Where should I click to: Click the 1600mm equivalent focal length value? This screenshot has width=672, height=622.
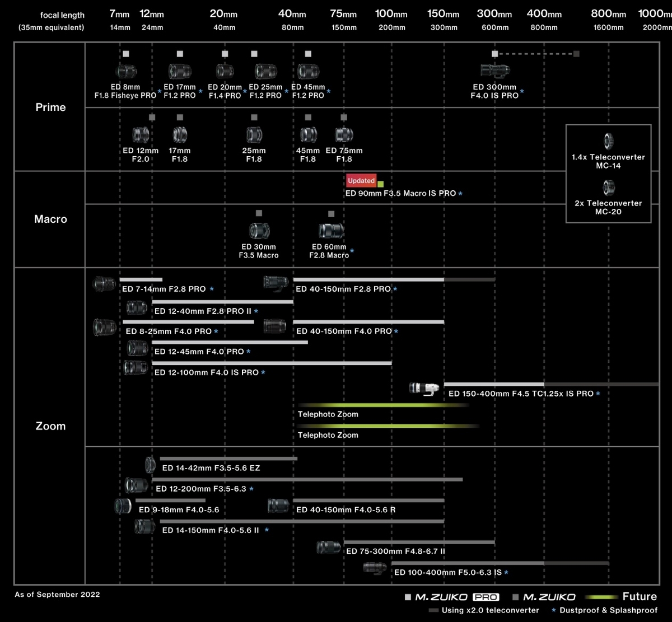point(609,27)
